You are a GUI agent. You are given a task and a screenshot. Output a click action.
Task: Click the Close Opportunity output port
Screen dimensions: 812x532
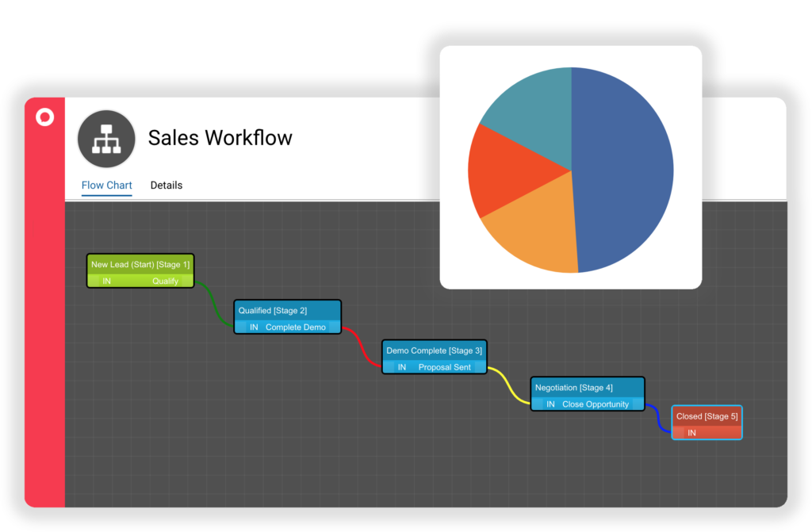(x=596, y=404)
